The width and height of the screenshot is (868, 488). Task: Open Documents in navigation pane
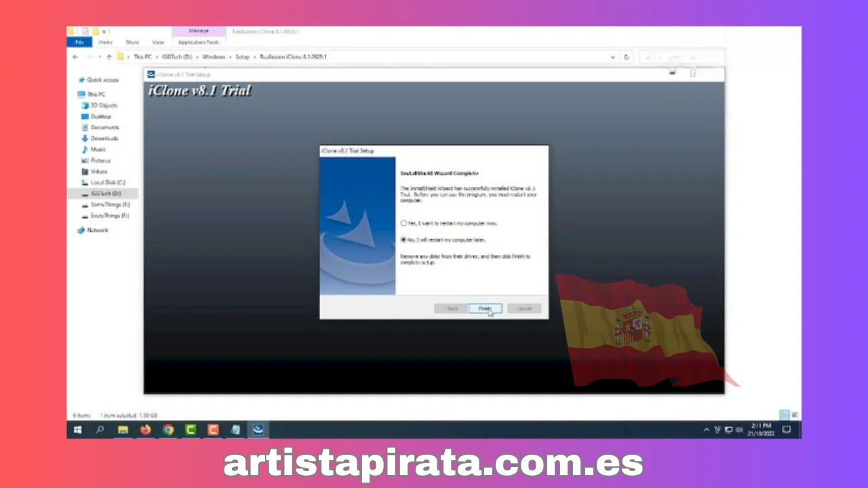coord(100,127)
